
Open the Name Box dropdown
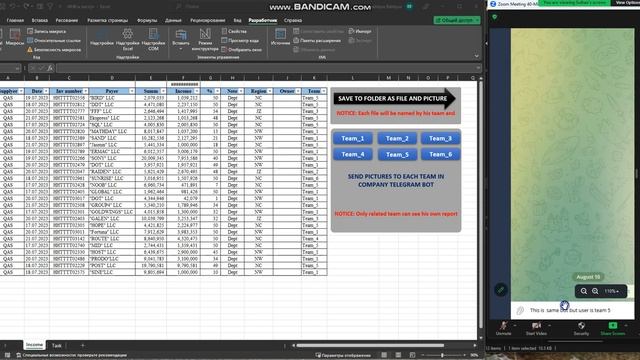pos(17,68)
